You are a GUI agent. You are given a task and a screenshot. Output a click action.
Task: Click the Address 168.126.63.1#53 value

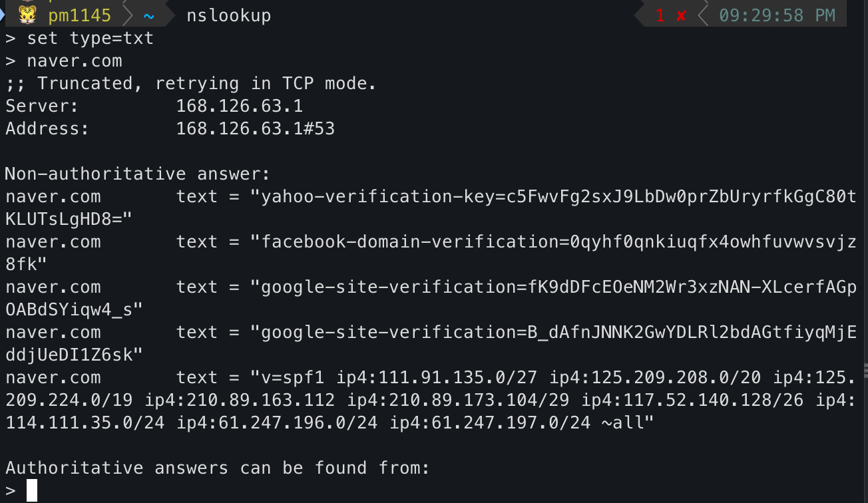[x=255, y=128]
